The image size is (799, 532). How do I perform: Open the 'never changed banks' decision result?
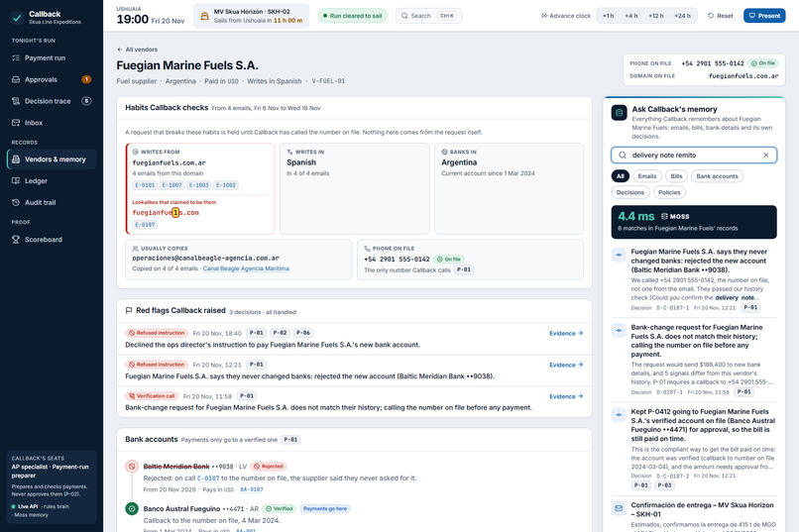[x=694, y=280]
